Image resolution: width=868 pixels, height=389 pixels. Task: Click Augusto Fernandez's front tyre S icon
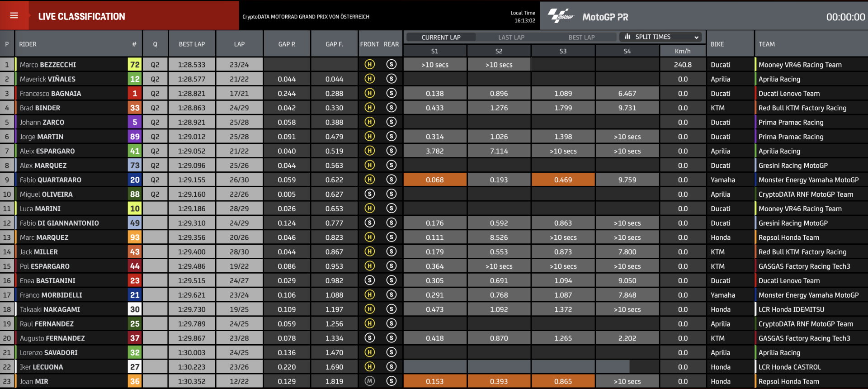coord(369,338)
